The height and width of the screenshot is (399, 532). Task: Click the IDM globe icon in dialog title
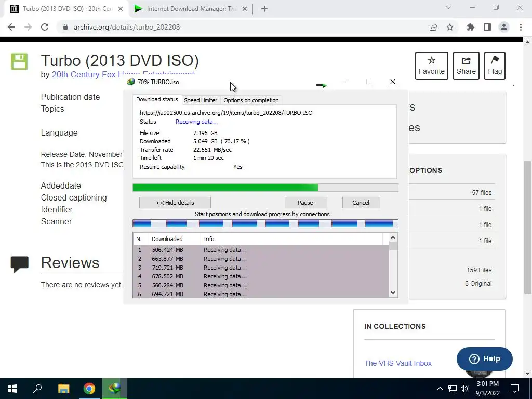click(x=130, y=82)
